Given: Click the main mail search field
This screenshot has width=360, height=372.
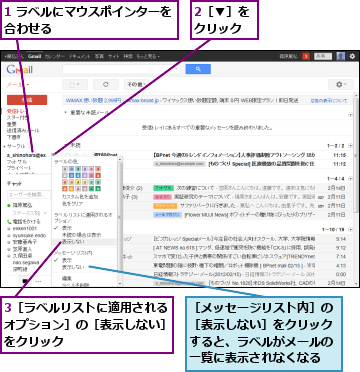Looking at the screenshot, I should click(x=121, y=69).
